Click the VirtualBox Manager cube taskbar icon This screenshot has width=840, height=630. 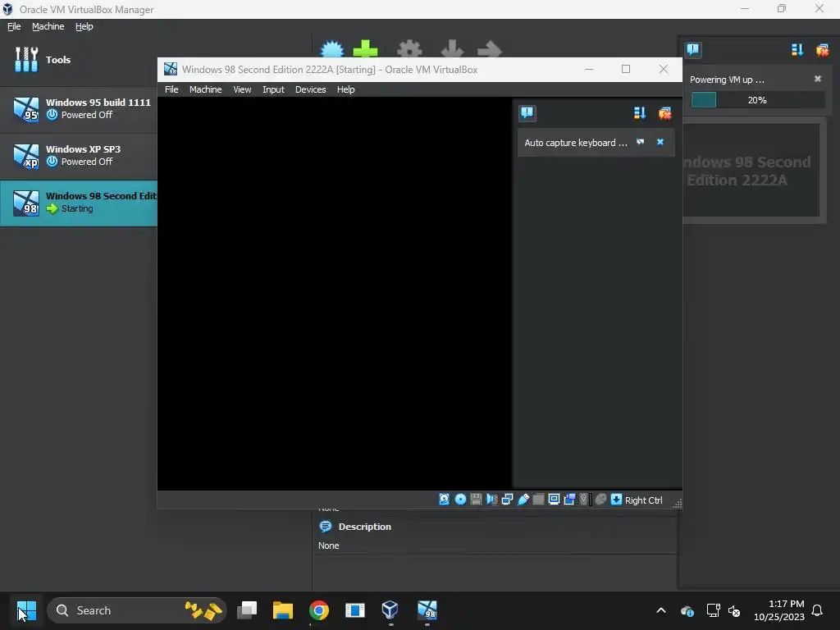coord(390,610)
